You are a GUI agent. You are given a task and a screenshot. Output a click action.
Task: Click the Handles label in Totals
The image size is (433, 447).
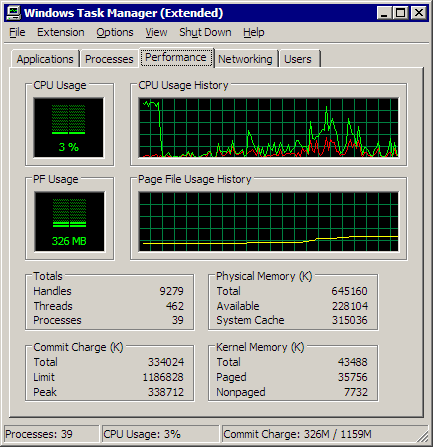click(x=52, y=291)
